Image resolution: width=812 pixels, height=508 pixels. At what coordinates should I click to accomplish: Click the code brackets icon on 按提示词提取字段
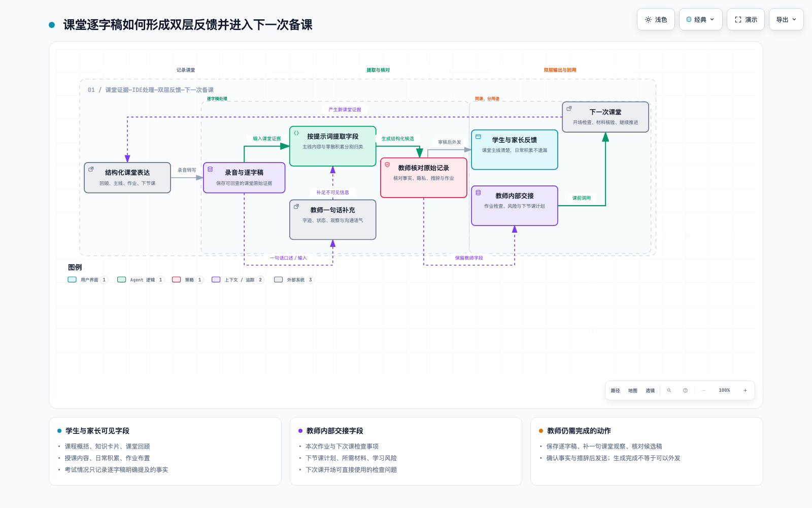pos(296,133)
